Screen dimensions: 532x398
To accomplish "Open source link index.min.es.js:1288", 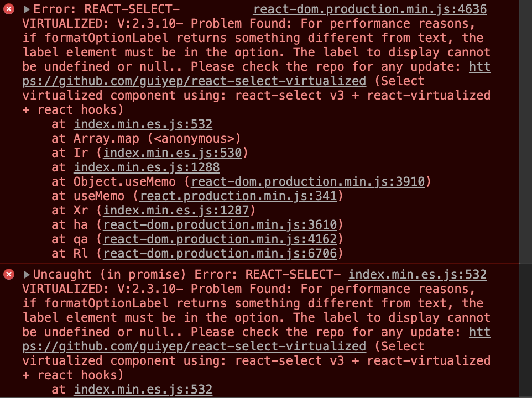I will tap(147, 167).
